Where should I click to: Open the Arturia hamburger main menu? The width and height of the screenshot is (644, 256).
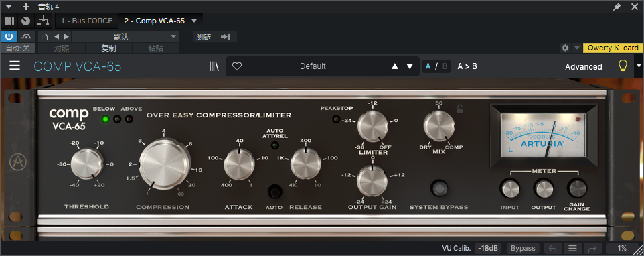pos(15,66)
